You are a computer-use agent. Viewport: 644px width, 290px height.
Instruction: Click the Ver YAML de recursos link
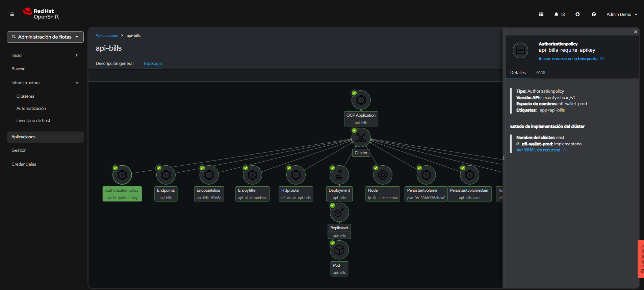tap(538, 150)
